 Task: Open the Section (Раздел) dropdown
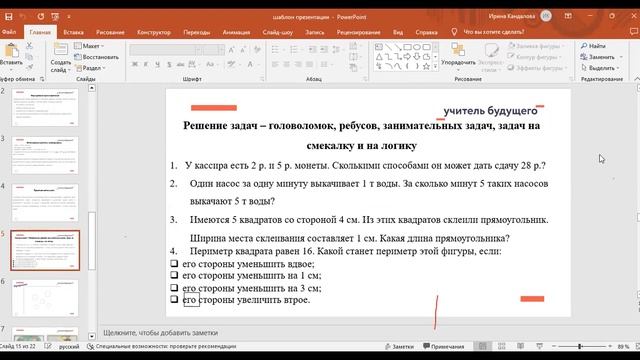tap(90, 68)
